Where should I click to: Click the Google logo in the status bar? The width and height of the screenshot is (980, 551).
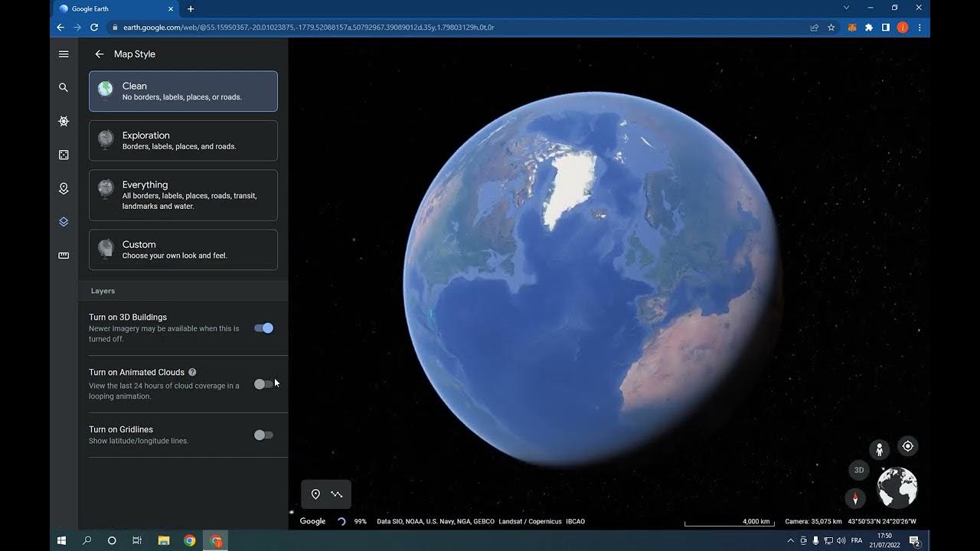[312, 521]
